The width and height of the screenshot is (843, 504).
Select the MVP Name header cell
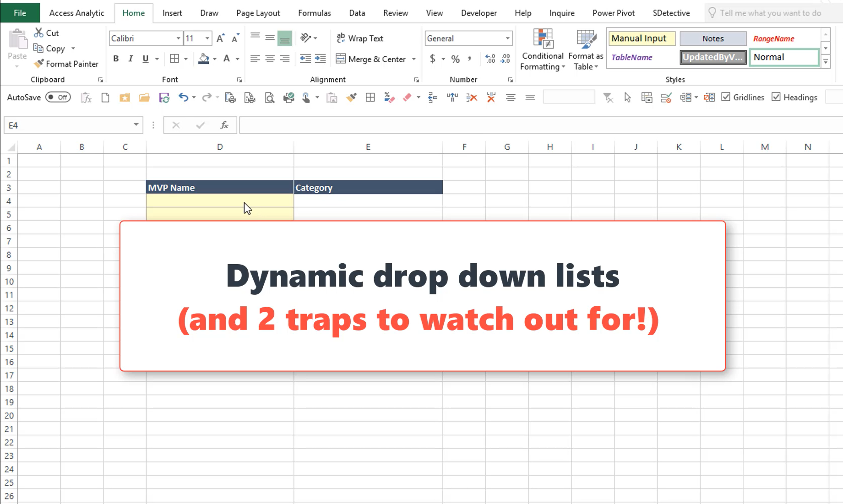click(x=220, y=187)
